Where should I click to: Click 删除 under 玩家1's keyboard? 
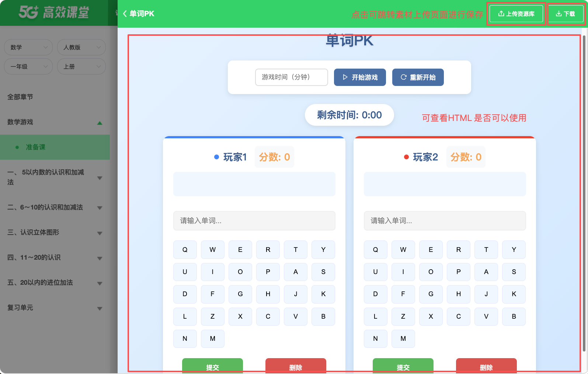click(x=296, y=366)
